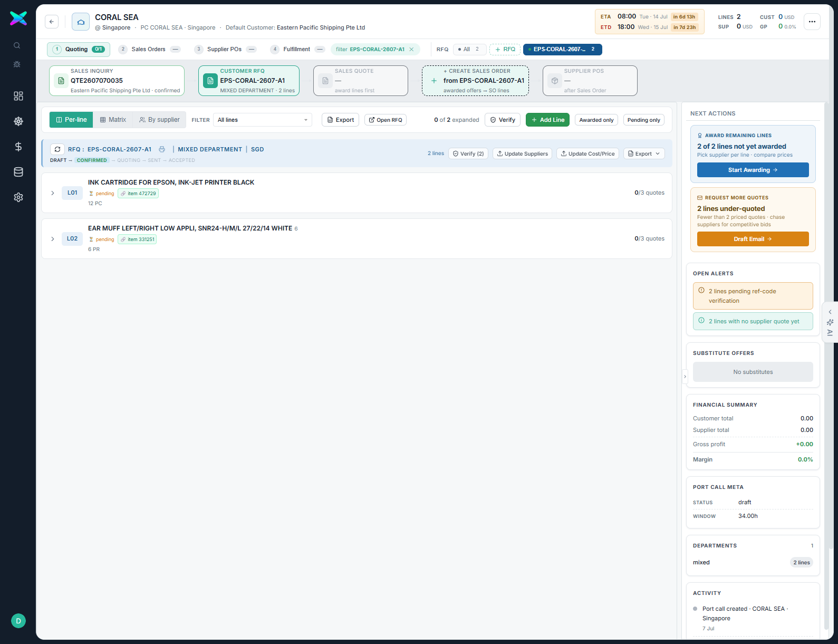Switch to Per-line view

71,120
